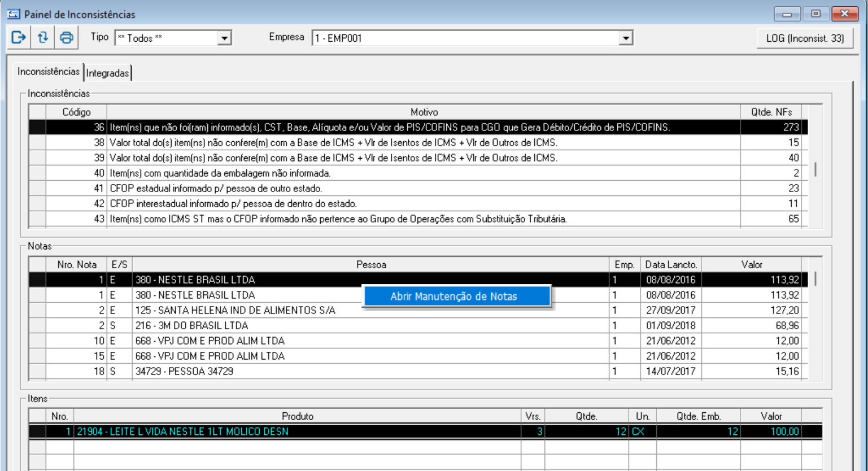
Task: Select row 43 Item(ns) como ICMS ST
Action: [418, 219]
